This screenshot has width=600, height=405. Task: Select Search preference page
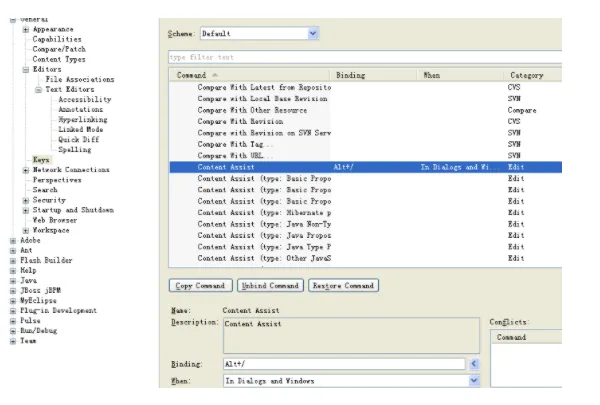(x=45, y=190)
